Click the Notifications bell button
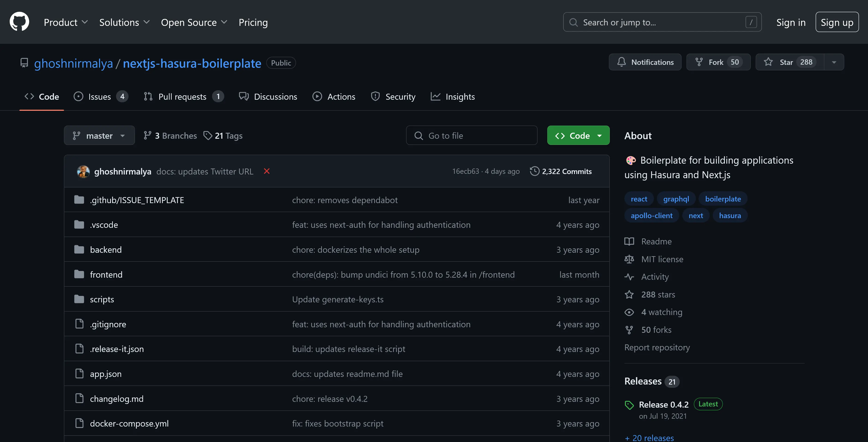Image resolution: width=868 pixels, height=442 pixels. pyautogui.click(x=645, y=62)
